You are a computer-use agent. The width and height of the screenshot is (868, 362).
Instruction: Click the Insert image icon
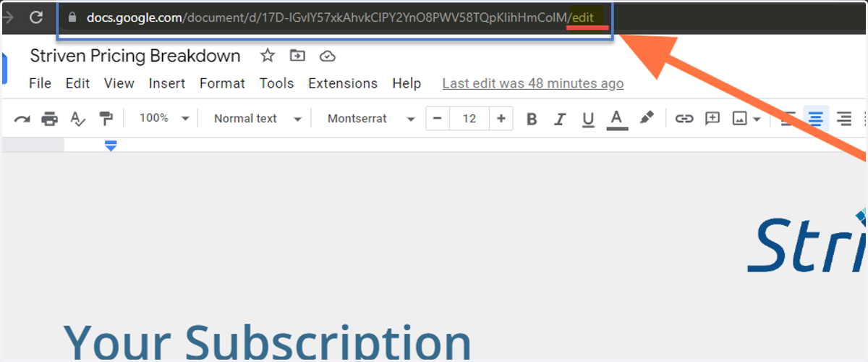coord(739,119)
